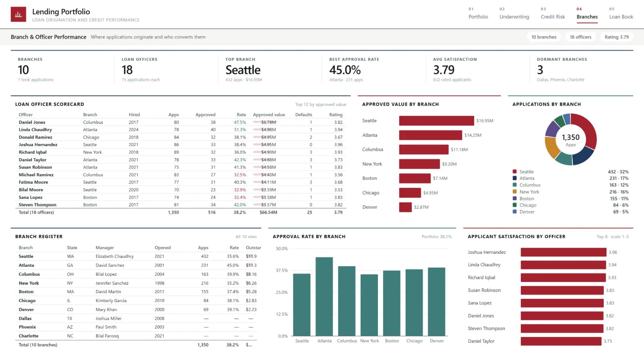Sort scorecard by Defaults column header
This screenshot has height=362, width=644.
(x=303, y=115)
